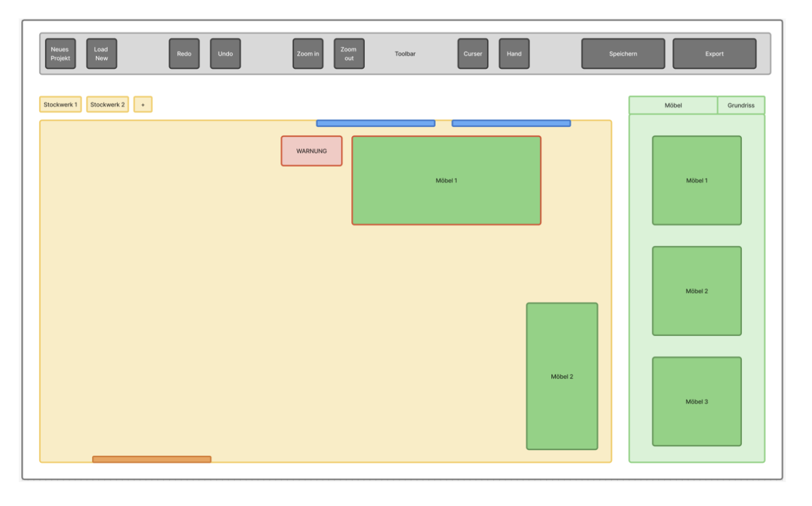Switch to the Stockwerk 2 tab
The width and height of the screenshot is (812, 506).
click(x=107, y=104)
